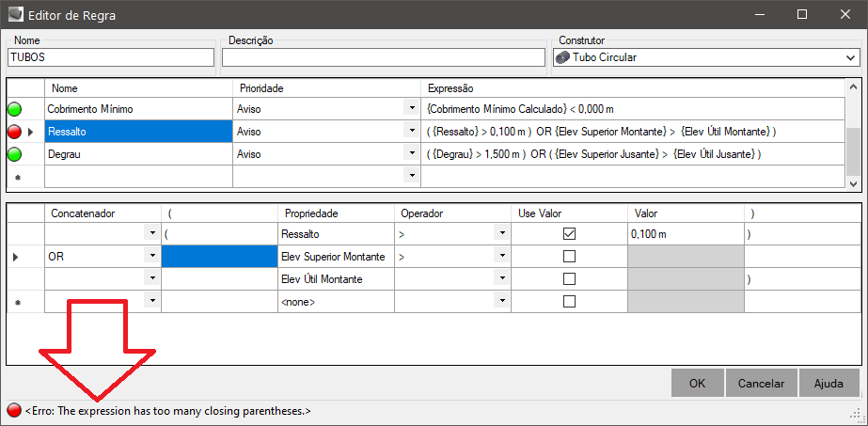Select Cobrimento Mínimo rule name cell
Viewport: 868px width, 426px height.
tap(138, 109)
